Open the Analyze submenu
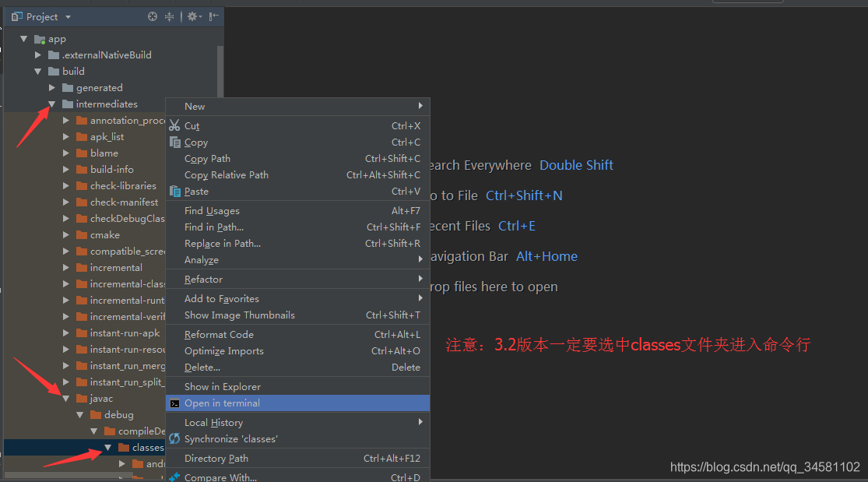 298,260
